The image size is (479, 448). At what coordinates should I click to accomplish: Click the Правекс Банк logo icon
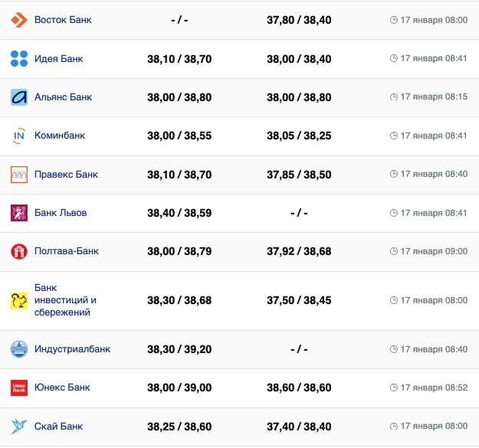[x=19, y=175]
